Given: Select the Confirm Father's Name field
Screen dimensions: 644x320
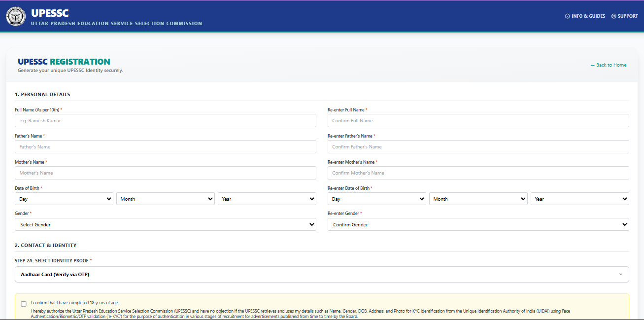Looking at the screenshot, I should pyautogui.click(x=478, y=147).
